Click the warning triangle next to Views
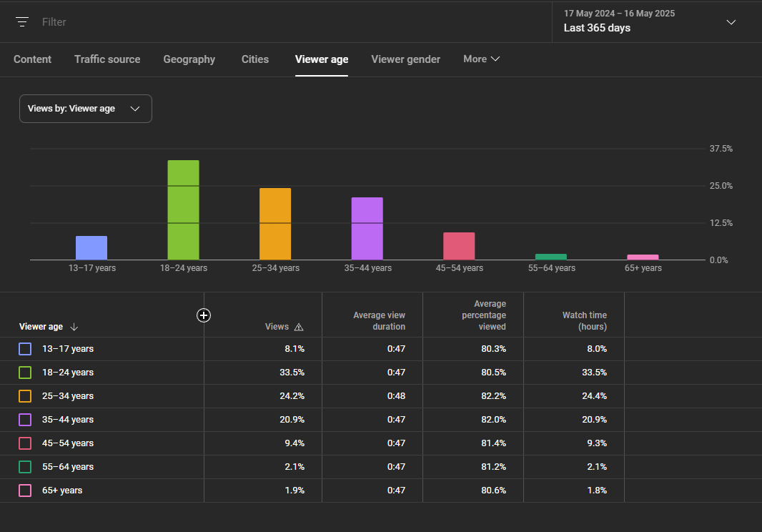Image resolution: width=762 pixels, height=532 pixels. coord(299,327)
